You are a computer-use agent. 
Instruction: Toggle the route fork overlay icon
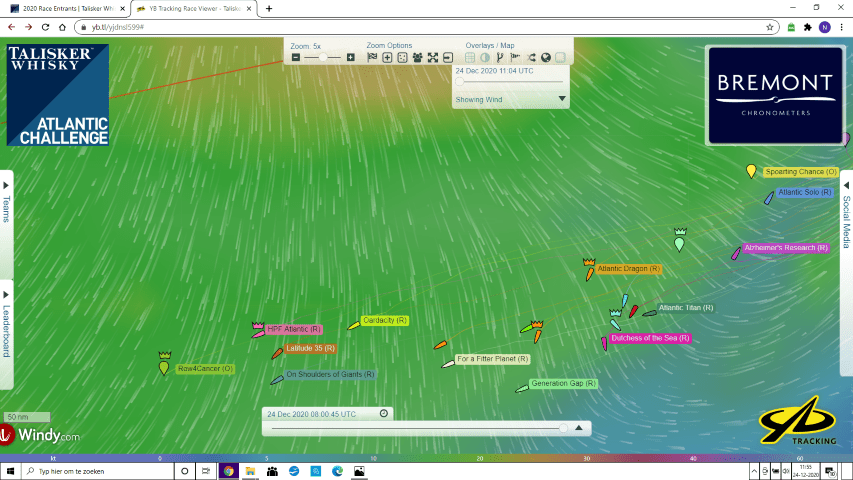pos(500,57)
